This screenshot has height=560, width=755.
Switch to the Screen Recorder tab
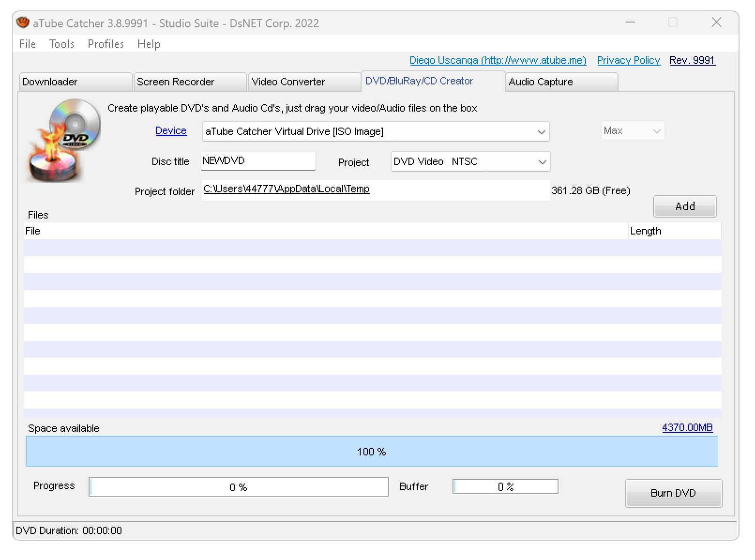coord(190,82)
